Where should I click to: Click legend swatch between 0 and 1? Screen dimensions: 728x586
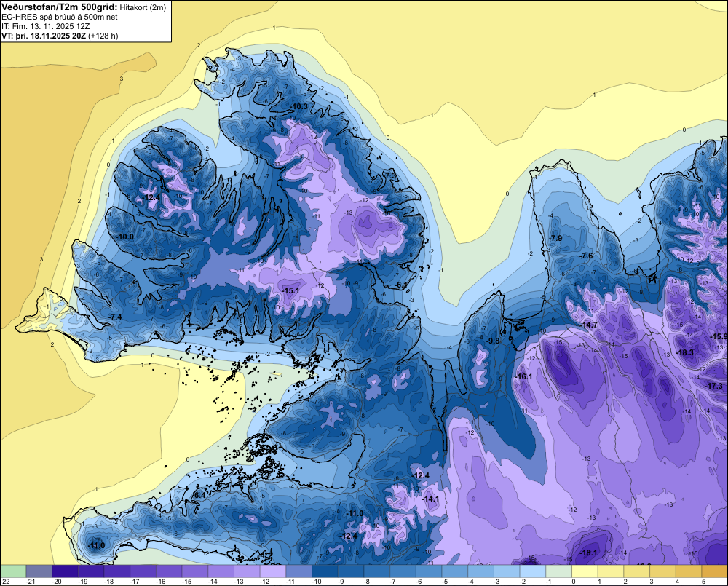click(585, 571)
